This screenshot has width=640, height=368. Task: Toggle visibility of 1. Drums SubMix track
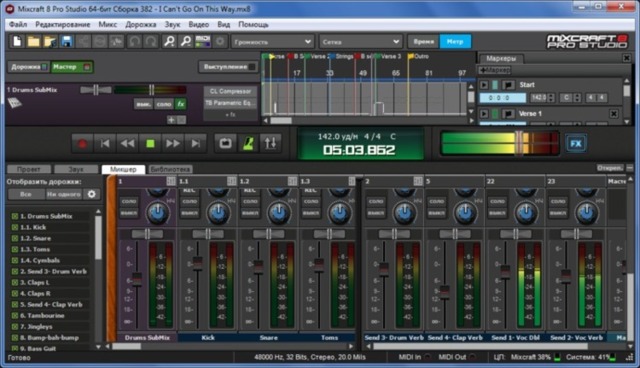[x=15, y=216]
